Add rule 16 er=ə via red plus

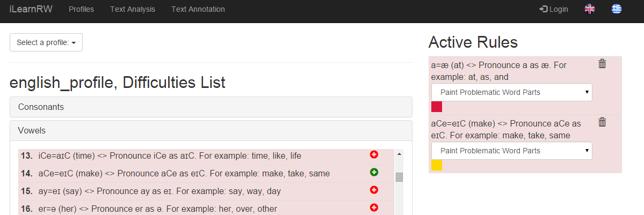tap(374, 207)
